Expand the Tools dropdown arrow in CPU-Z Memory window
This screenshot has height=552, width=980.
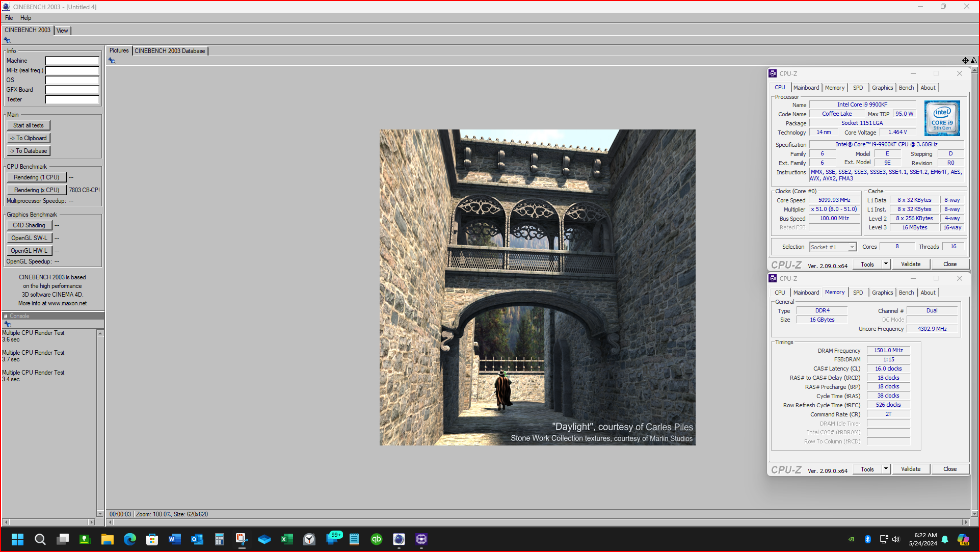(x=886, y=469)
